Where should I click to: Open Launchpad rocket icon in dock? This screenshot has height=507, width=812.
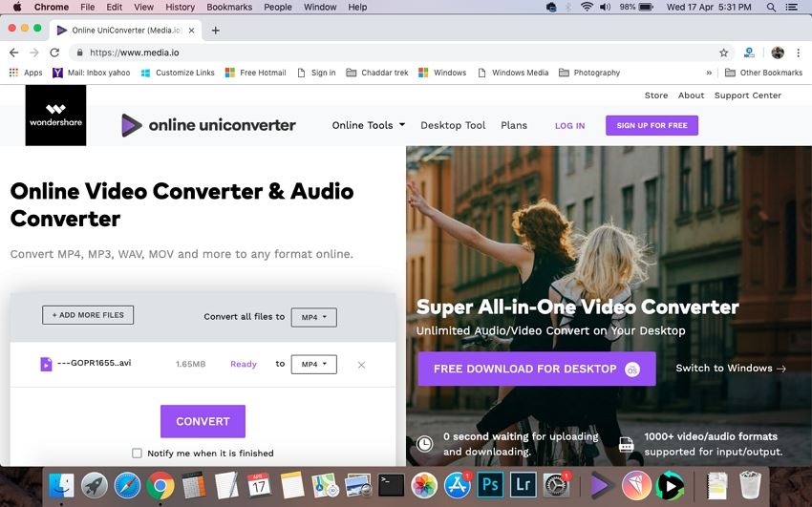point(95,485)
